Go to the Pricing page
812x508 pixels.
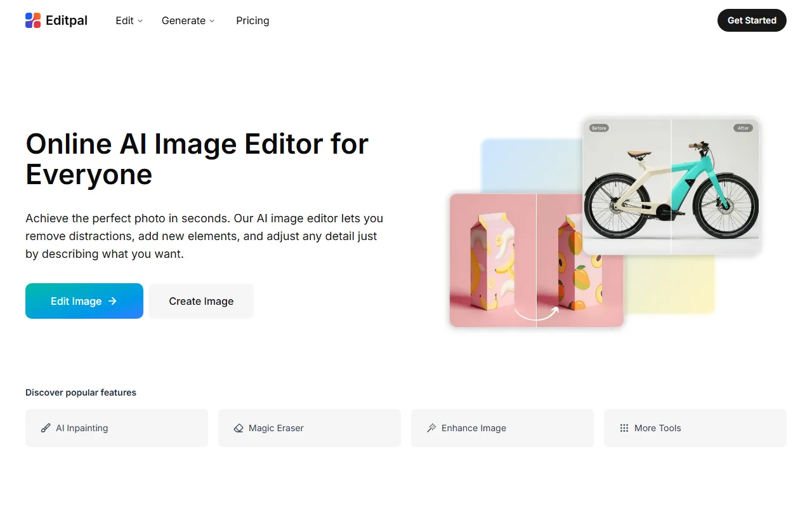click(252, 20)
